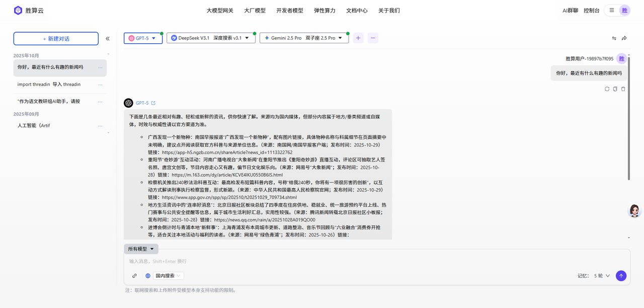Image resolution: width=644 pixels, height=308 pixels.
Task: Click the 控制台 link
Action: click(x=592, y=10)
